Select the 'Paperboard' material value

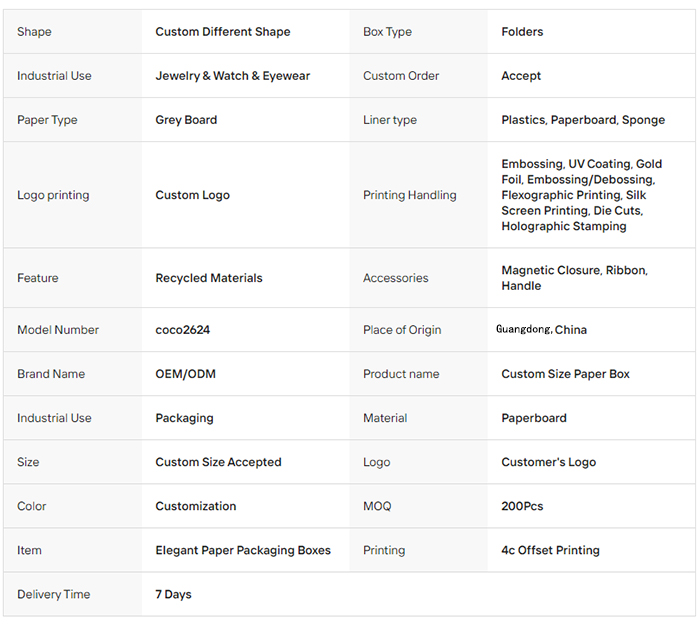coord(534,418)
